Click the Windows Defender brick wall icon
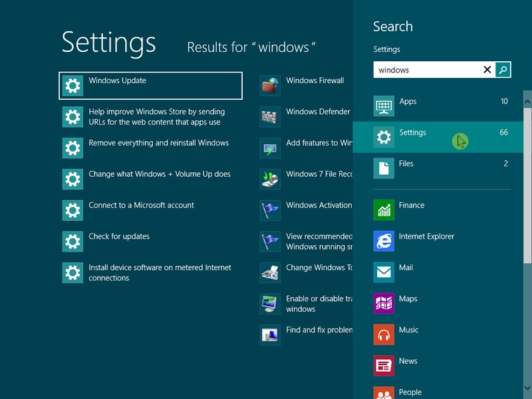Image resolution: width=532 pixels, height=399 pixels. pos(270,117)
